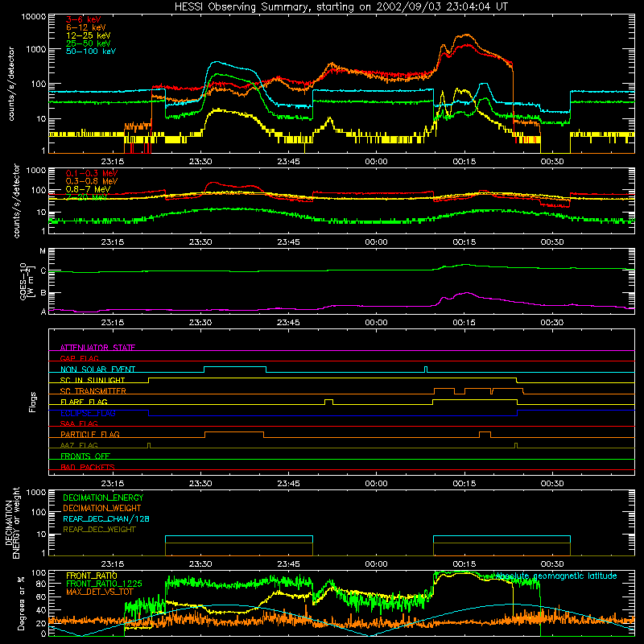Click the 'DECIMATION_WEIGHT' legend label
This screenshot has width=644, height=644.
point(102,509)
